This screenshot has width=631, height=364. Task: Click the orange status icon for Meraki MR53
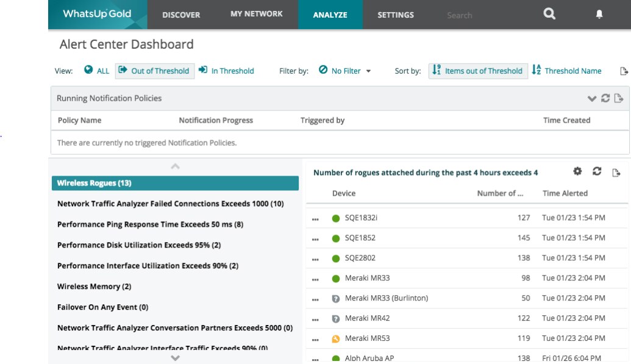point(336,339)
